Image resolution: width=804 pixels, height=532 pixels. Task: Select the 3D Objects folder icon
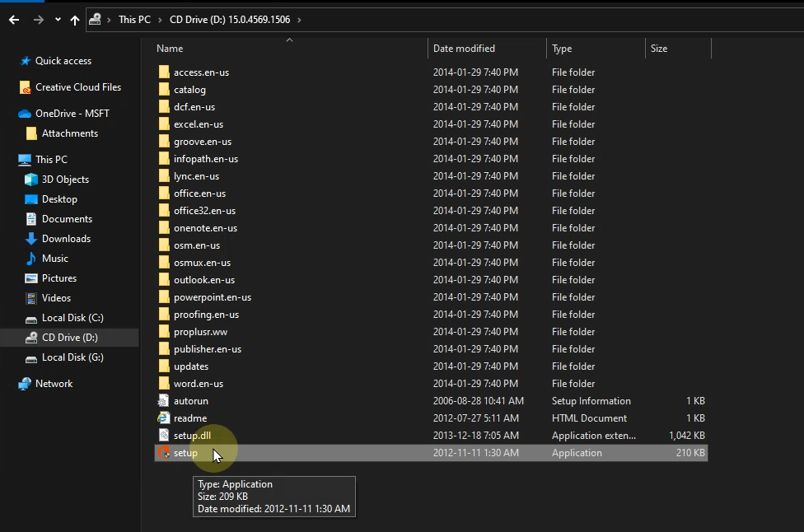point(31,180)
